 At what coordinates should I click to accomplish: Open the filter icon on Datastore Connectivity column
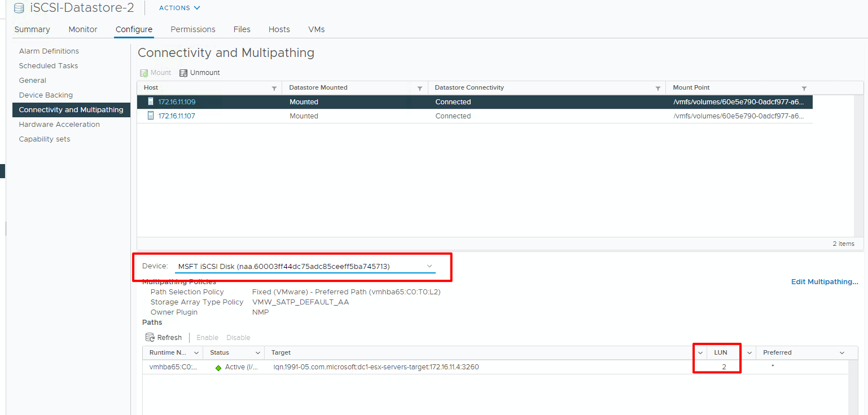(657, 87)
